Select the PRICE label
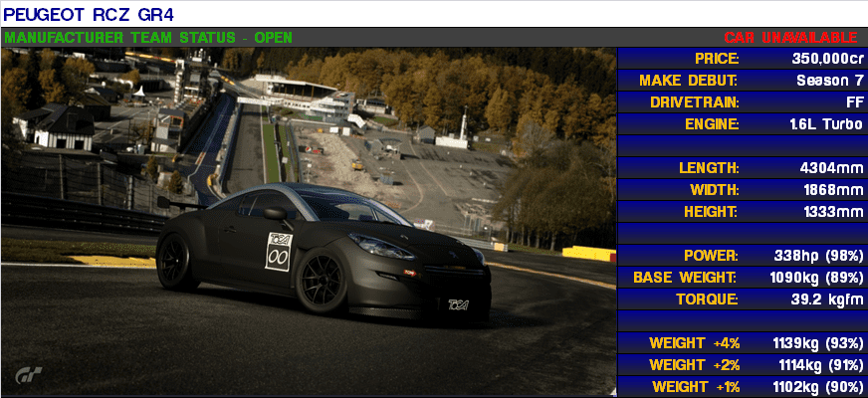Viewport: 868px width, 398px height. pyautogui.click(x=717, y=59)
